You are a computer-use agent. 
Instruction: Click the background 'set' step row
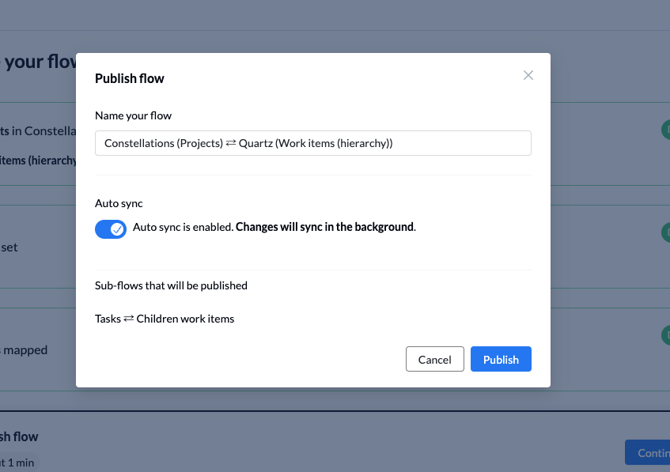pyautogui.click(x=9, y=247)
